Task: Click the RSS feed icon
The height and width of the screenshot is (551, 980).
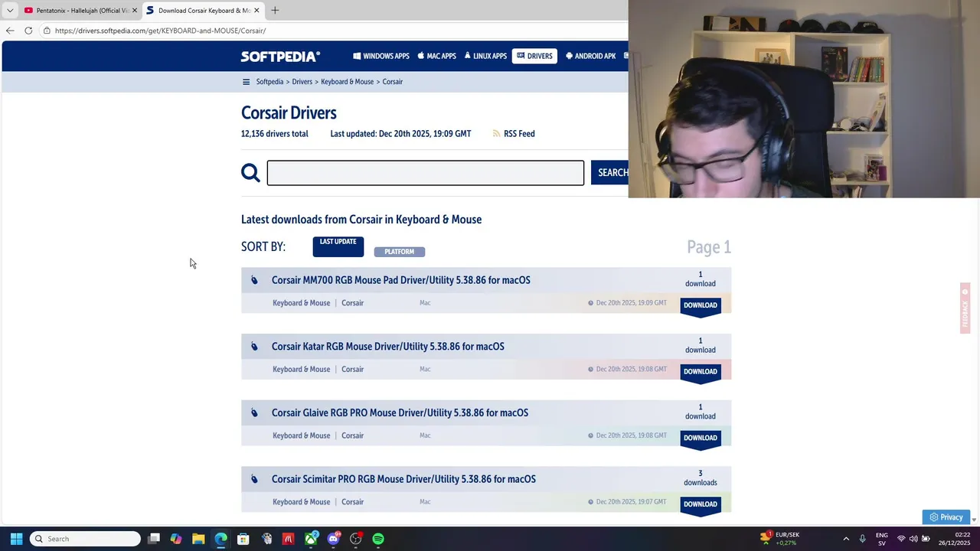Action: (x=496, y=134)
